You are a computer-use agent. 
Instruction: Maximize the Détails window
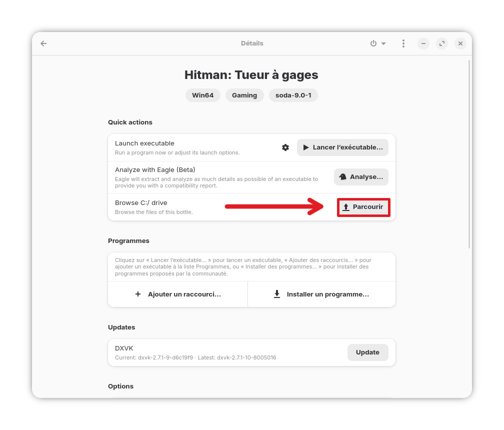coord(442,43)
